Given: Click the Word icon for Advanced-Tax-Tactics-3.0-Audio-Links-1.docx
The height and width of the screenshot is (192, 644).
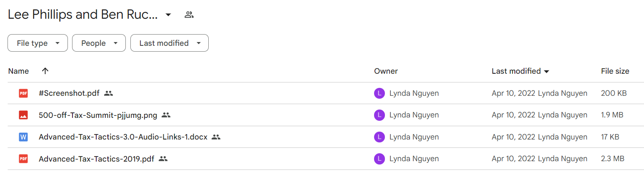Looking at the screenshot, I should pyautogui.click(x=23, y=137).
